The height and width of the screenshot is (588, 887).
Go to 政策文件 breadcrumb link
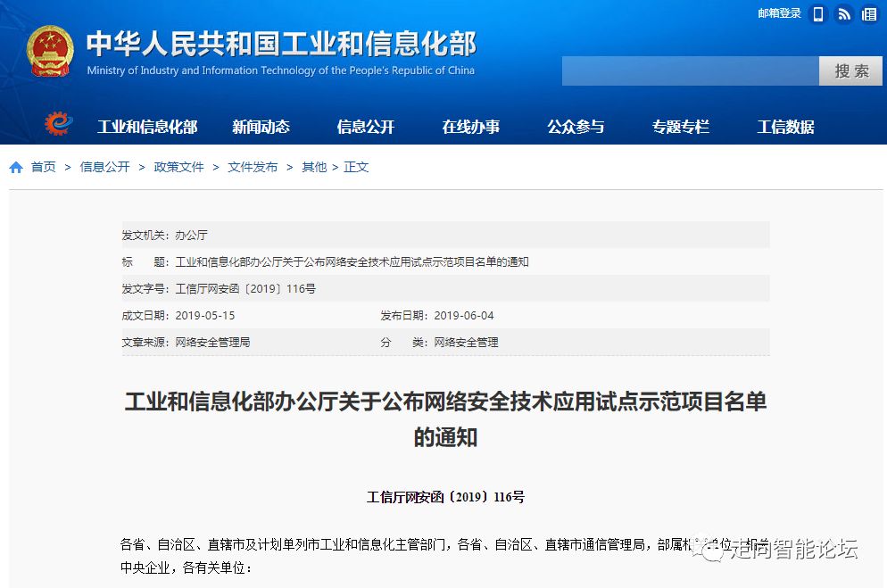(x=178, y=168)
